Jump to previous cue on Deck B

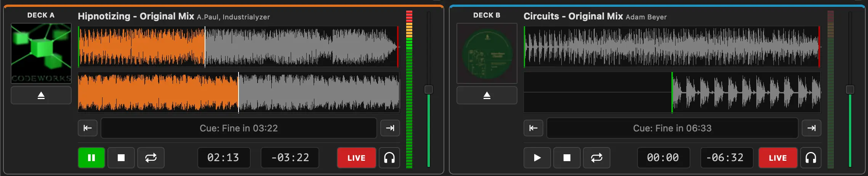[x=533, y=128]
